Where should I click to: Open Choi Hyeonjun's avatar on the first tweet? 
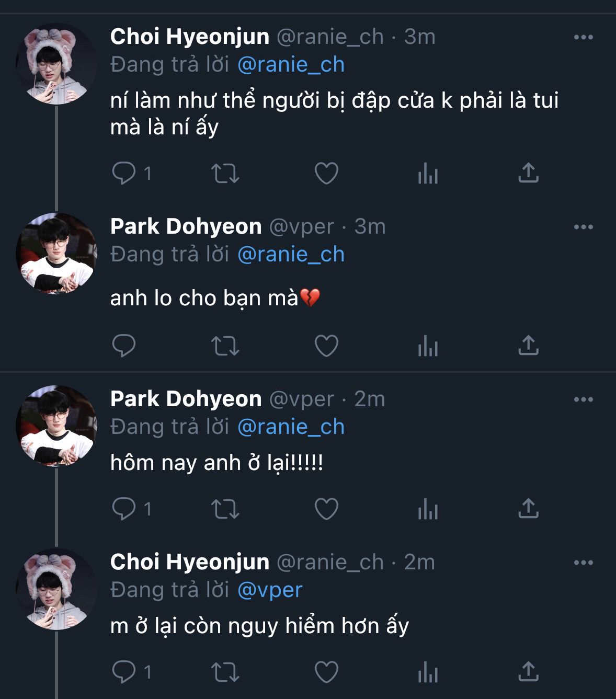point(56,64)
